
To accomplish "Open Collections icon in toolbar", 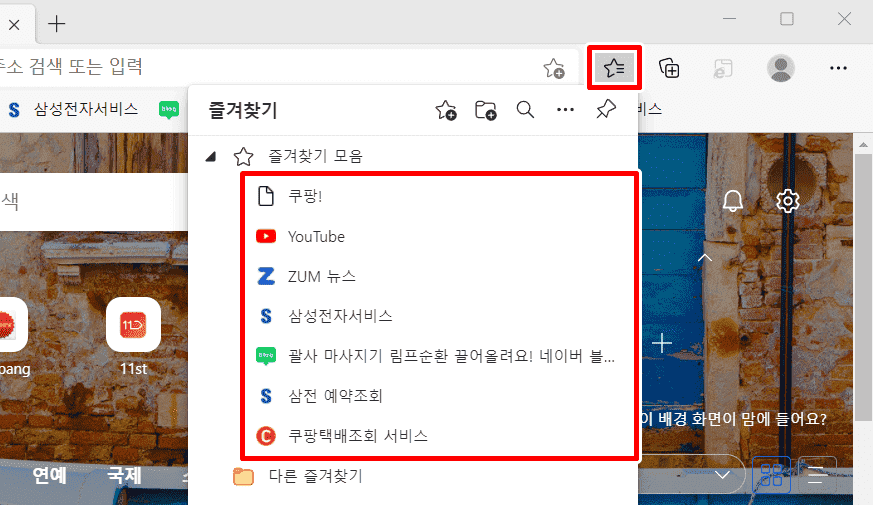I will (x=669, y=68).
